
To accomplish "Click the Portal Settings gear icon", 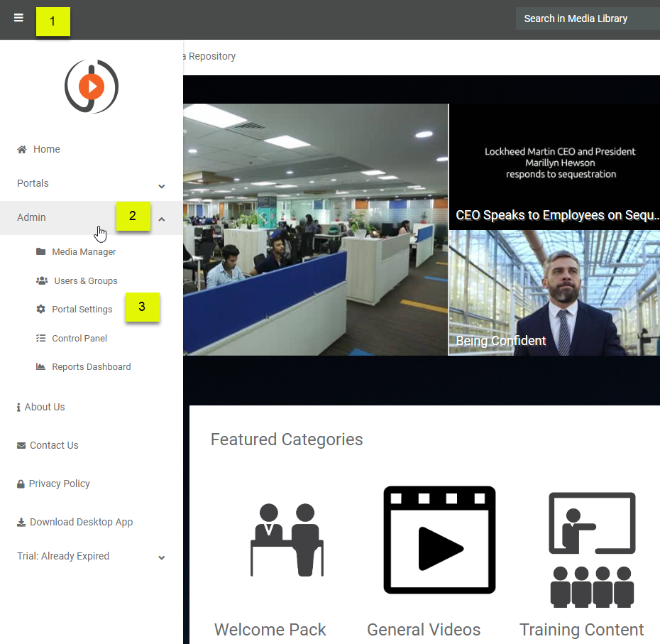I will coord(40,310).
